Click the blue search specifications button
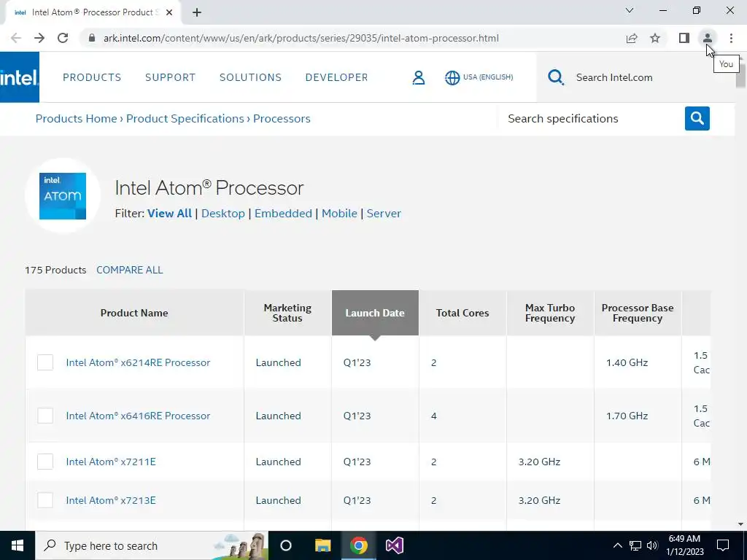The width and height of the screenshot is (747, 560). pyautogui.click(x=697, y=119)
